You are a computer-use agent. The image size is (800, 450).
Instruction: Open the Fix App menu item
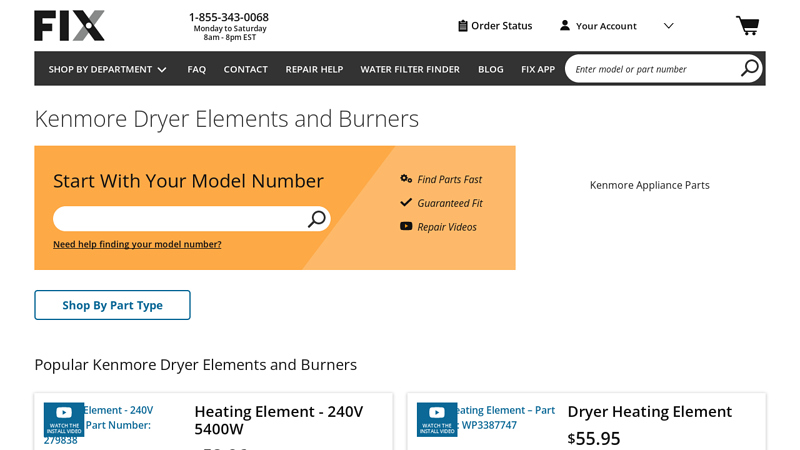(538, 69)
